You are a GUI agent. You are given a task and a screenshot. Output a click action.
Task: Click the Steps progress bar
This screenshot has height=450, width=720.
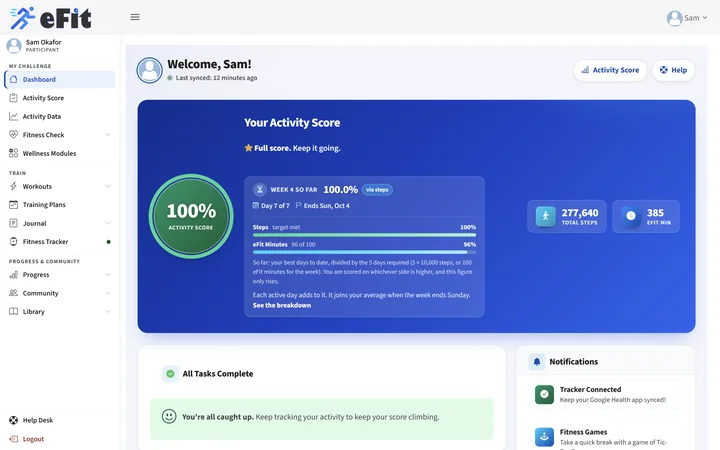[x=364, y=235]
